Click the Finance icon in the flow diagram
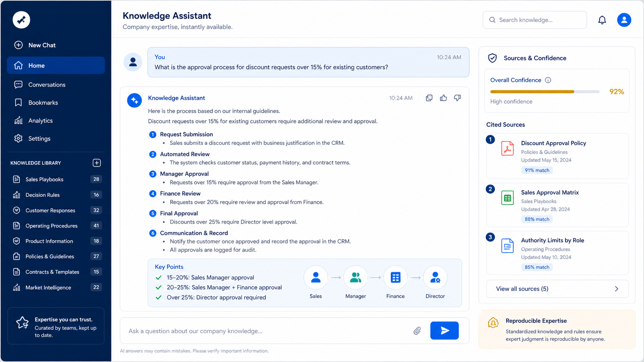Screen dimensions: 644x362 tap(396, 277)
